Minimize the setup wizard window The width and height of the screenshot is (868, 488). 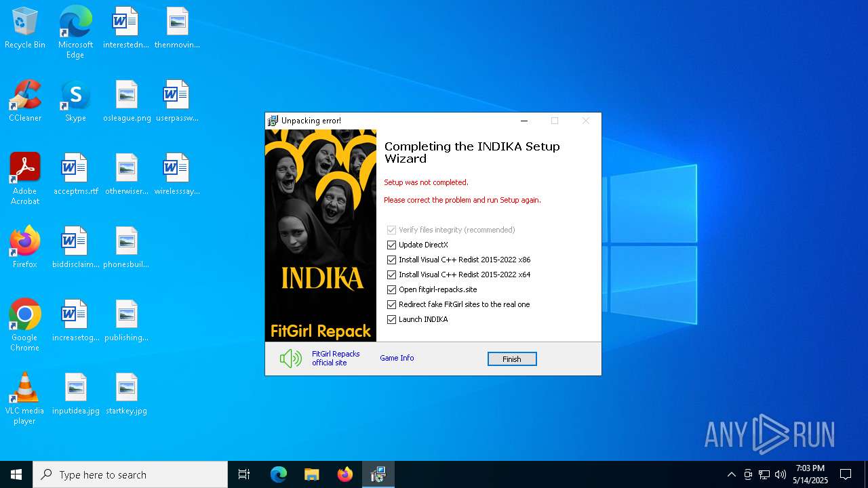(524, 121)
